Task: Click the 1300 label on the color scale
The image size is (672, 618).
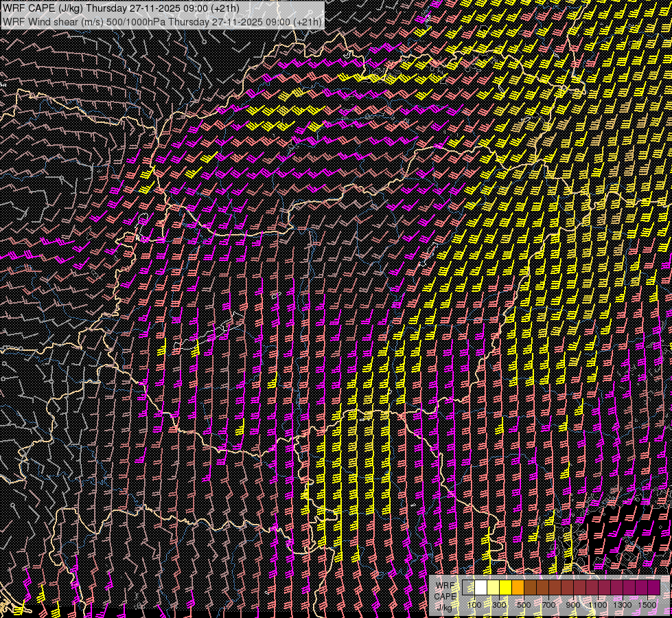Action: point(623,605)
